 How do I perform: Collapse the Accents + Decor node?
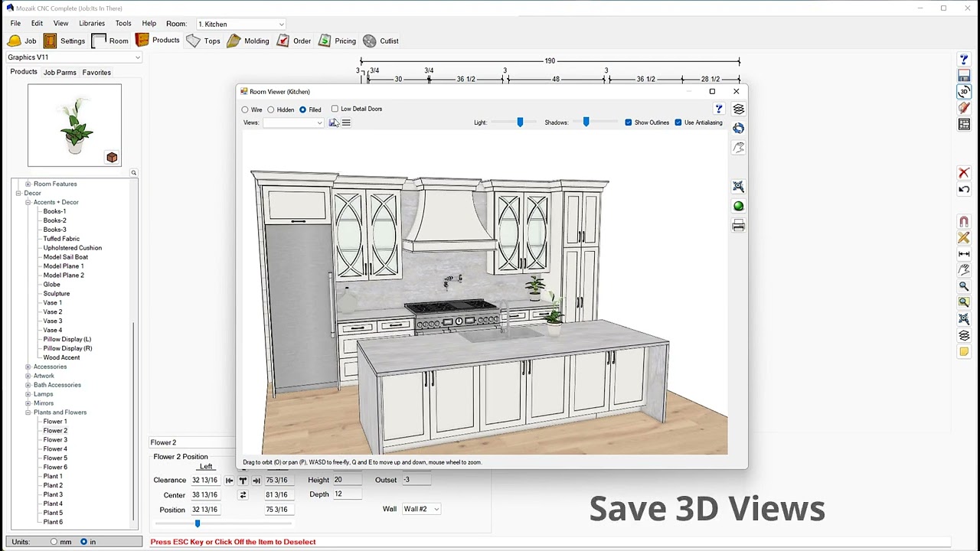point(28,203)
